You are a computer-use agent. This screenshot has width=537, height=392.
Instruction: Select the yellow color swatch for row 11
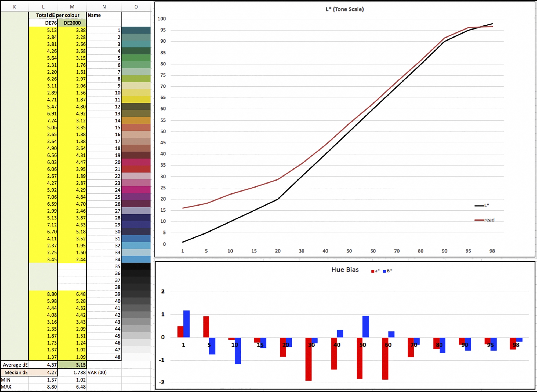136,100
